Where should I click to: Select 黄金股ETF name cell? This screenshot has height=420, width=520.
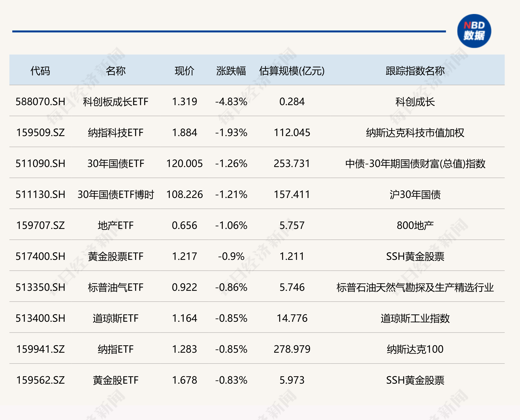pos(116,380)
